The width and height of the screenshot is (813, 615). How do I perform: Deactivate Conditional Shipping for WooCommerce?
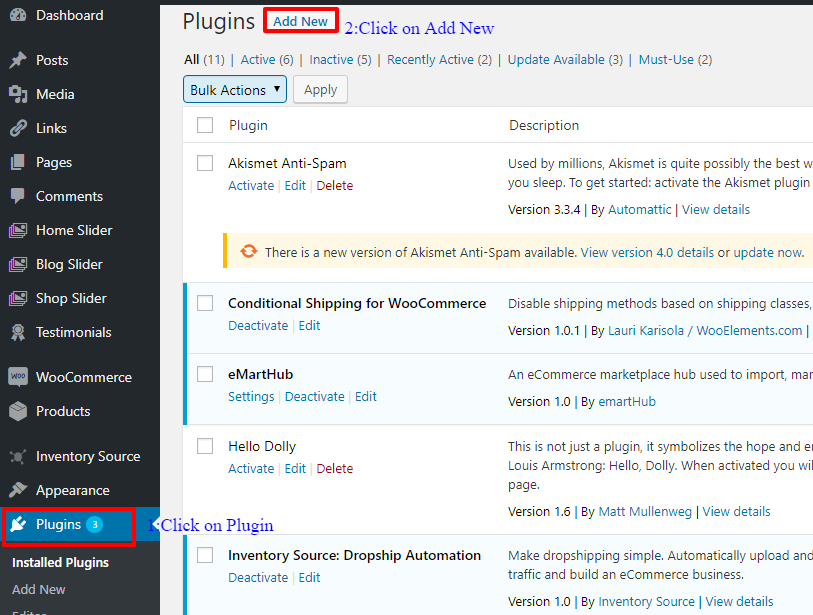click(x=258, y=326)
